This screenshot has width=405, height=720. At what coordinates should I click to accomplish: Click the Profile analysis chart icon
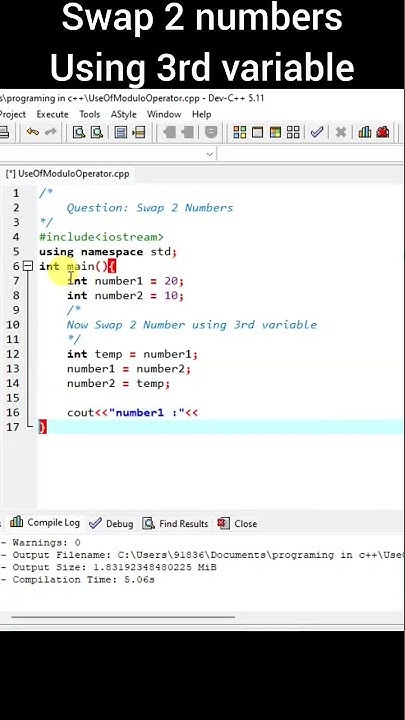tap(365, 133)
